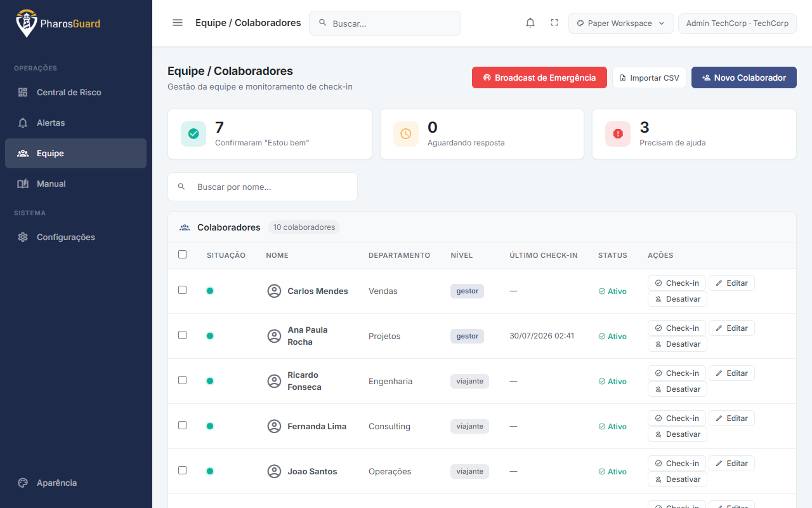This screenshot has height=508, width=812.
Task: Click the green situation dot for Fernanda Lima
Action: click(210, 426)
